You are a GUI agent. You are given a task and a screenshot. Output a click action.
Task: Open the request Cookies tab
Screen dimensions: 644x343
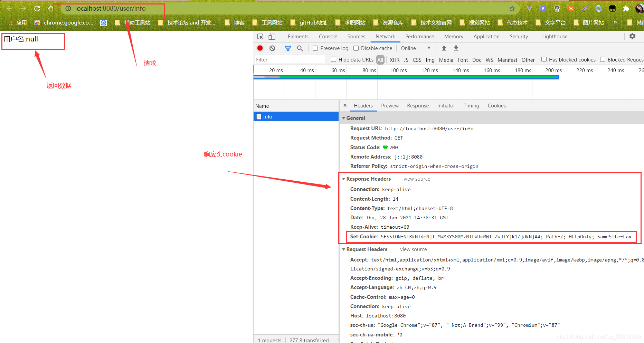tap(496, 106)
